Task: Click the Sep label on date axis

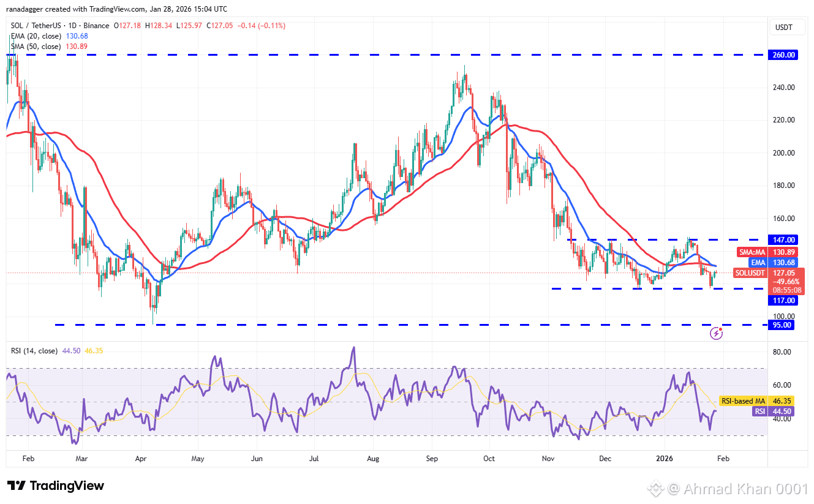Action: tap(432, 458)
